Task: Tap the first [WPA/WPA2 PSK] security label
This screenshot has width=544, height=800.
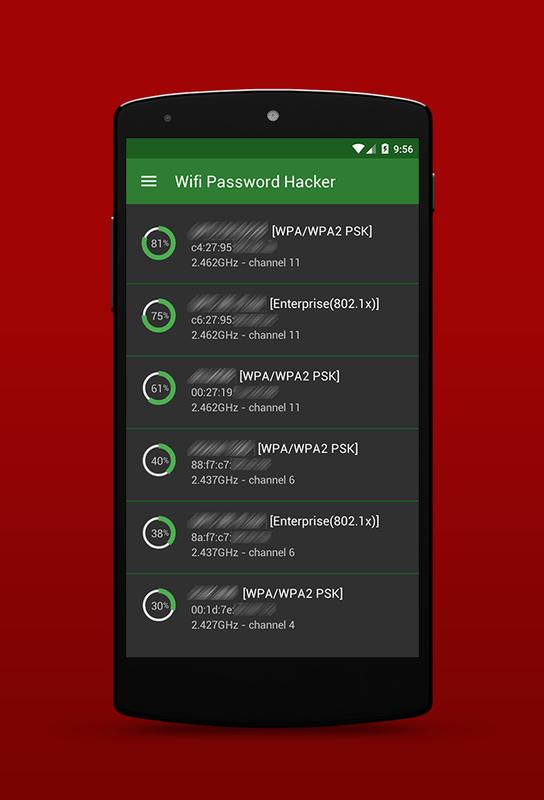Action: point(322,231)
